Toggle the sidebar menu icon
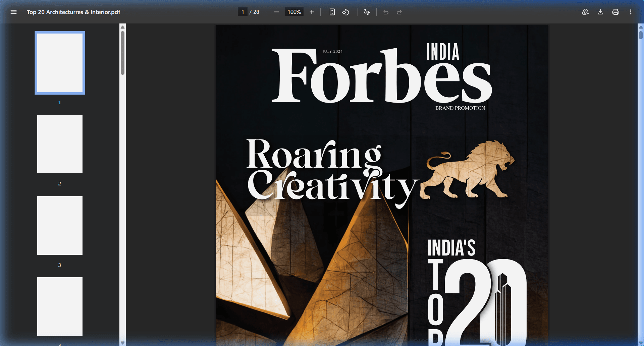The height and width of the screenshot is (346, 644). tap(13, 12)
